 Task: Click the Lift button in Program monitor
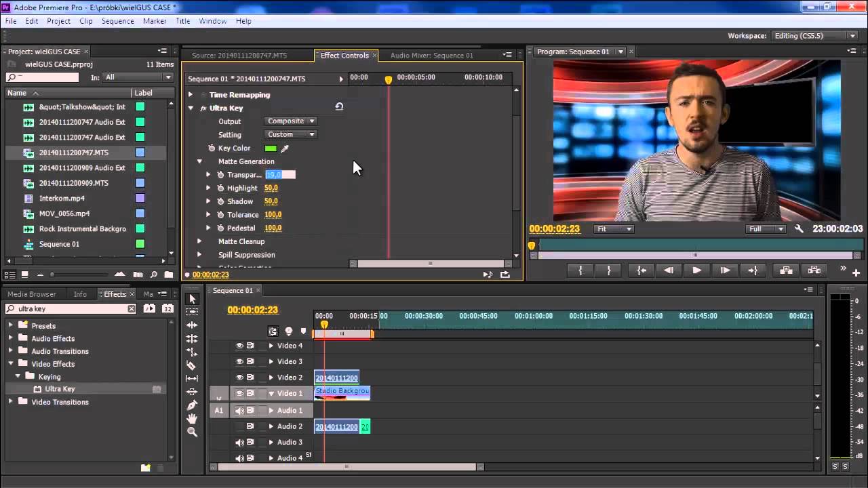click(x=786, y=270)
